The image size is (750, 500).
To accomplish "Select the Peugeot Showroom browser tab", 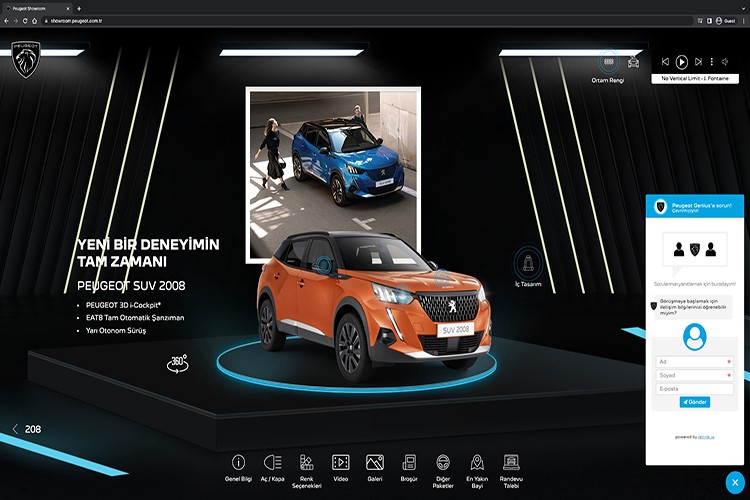I will click(37, 8).
